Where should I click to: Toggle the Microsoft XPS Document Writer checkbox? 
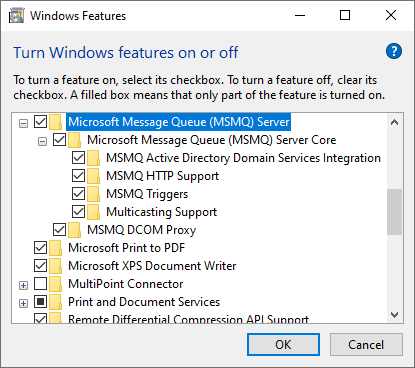coord(40,266)
